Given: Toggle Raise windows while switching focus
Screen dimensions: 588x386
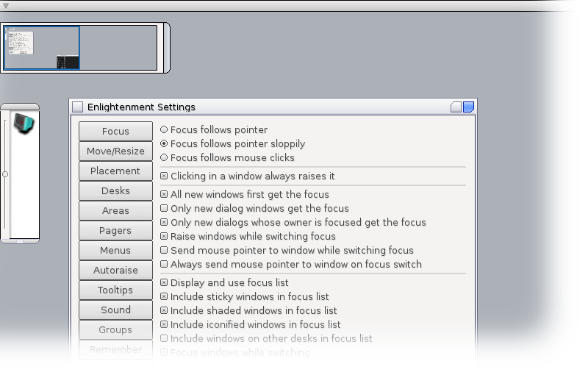Looking at the screenshot, I should coord(248,236).
